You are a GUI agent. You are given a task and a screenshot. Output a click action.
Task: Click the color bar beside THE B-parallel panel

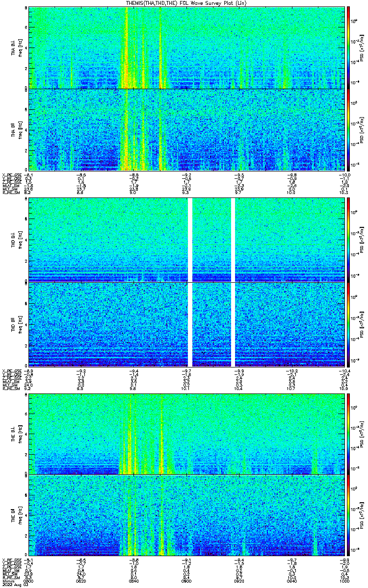349,515
